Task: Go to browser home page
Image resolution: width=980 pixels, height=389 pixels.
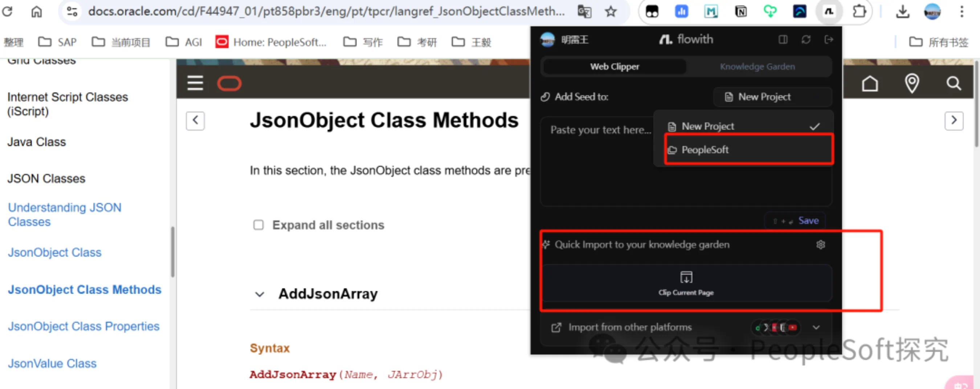Action: 37,11
